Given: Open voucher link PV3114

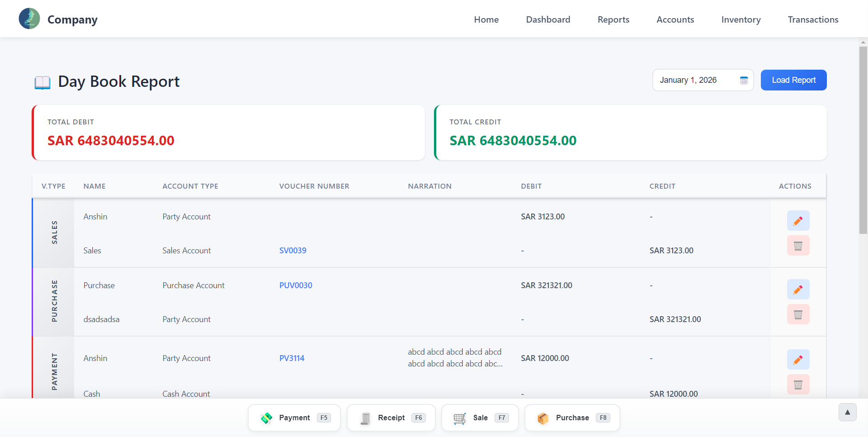Looking at the screenshot, I should coord(292,358).
